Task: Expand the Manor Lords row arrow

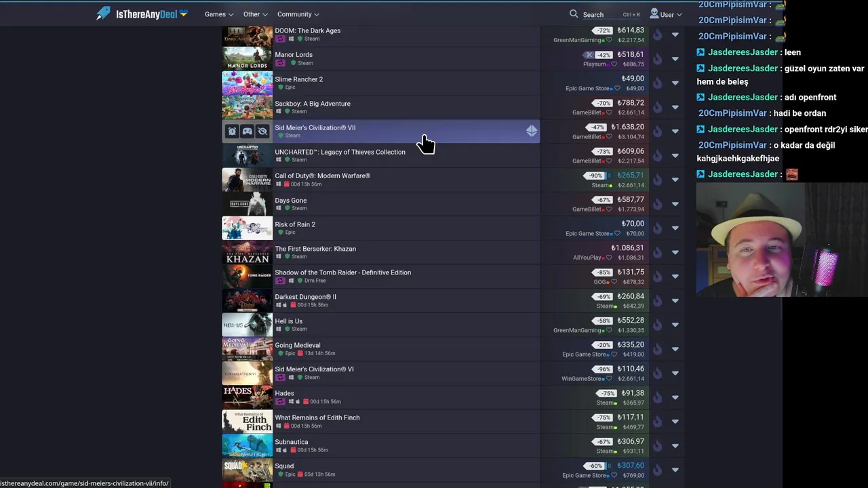Action: (x=675, y=59)
